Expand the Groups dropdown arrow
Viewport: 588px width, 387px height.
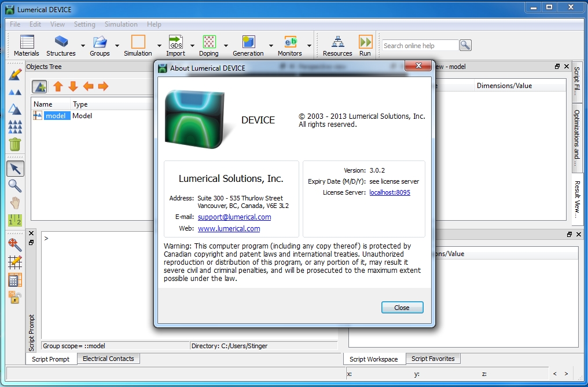(x=117, y=45)
